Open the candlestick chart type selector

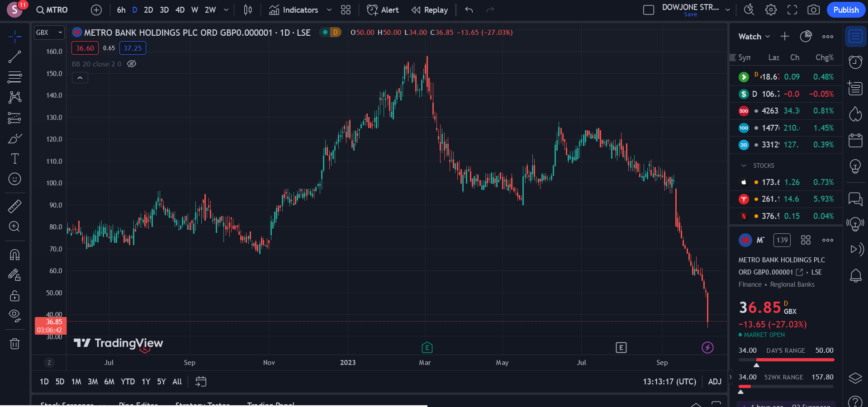pyautogui.click(x=248, y=10)
